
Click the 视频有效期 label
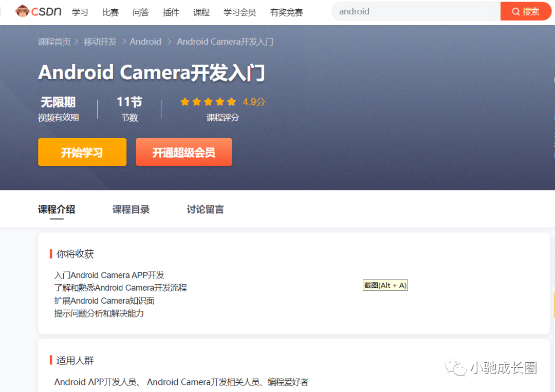[59, 118]
